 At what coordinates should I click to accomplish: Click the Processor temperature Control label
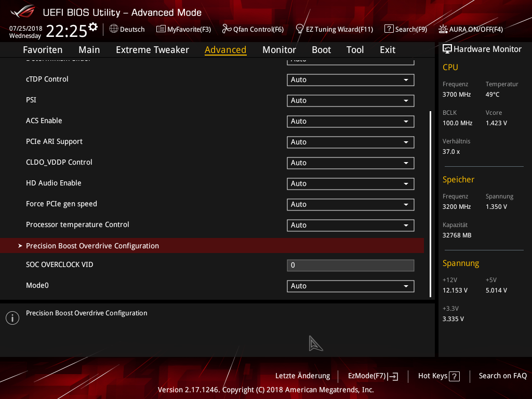click(77, 224)
